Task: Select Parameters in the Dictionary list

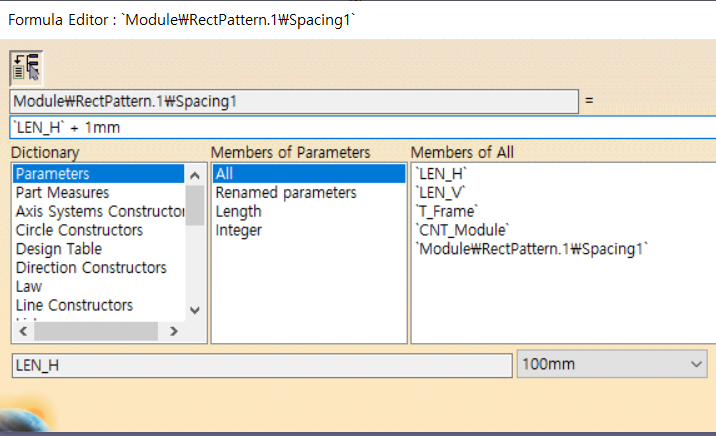Action: (98, 173)
